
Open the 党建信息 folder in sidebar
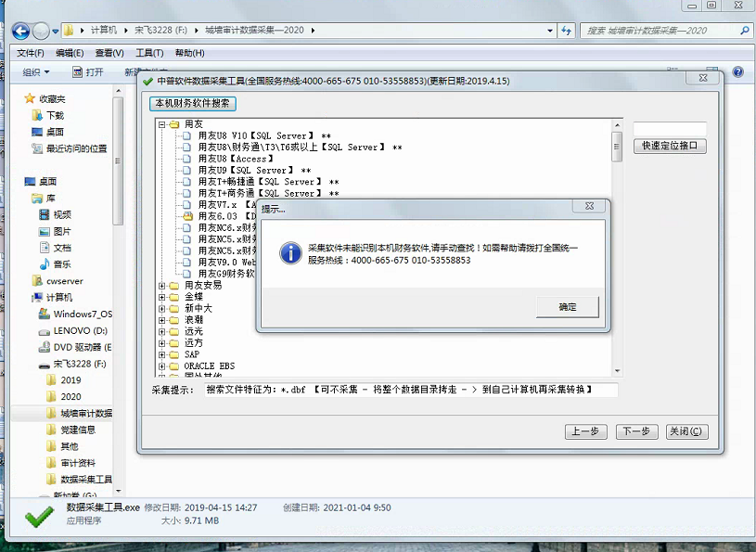[70, 430]
